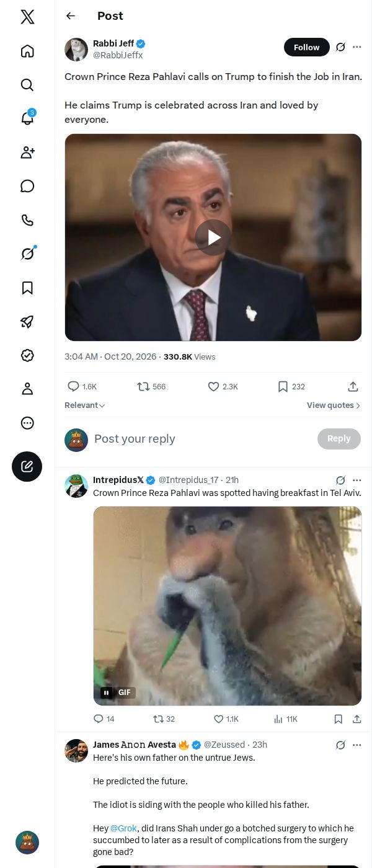Like Rabbi Jeff's post
This screenshot has width=372, height=868.
223,386
